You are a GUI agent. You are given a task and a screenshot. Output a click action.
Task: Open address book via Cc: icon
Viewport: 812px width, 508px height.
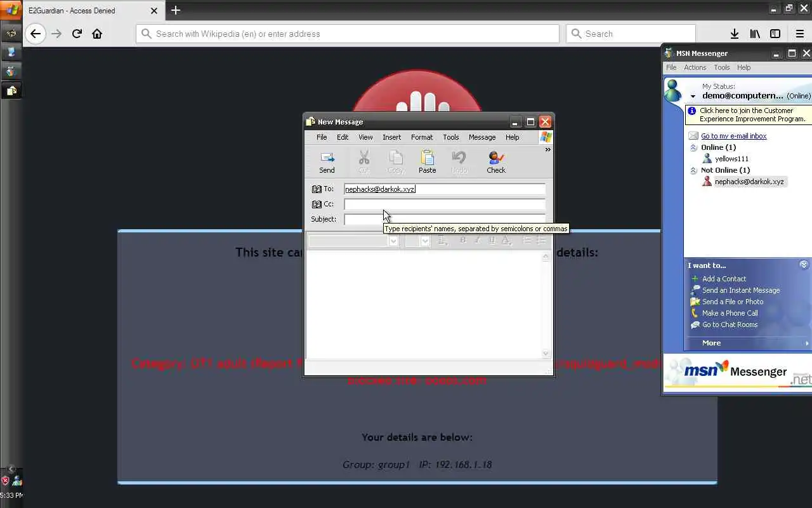pyautogui.click(x=317, y=204)
